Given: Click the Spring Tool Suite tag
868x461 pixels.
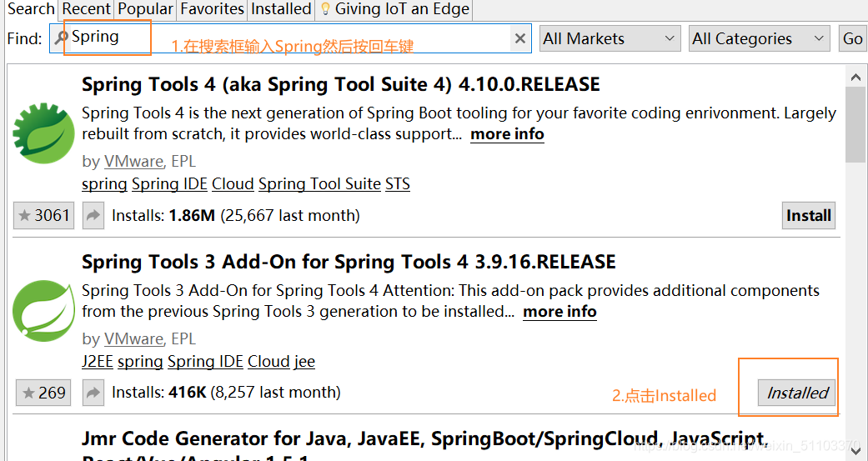Looking at the screenshot, I should pos(319,183).
